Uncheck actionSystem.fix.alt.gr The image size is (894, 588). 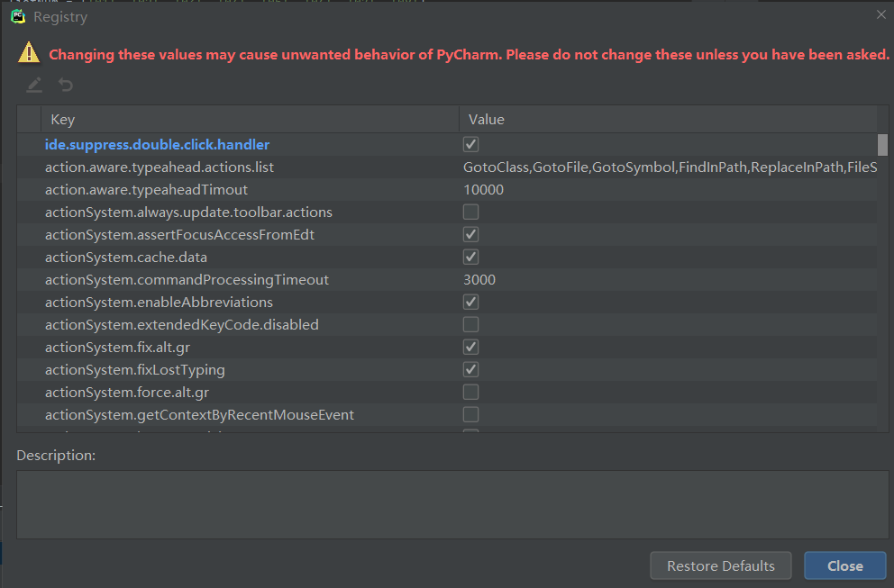pyautogui.click(x=470, y=347)
